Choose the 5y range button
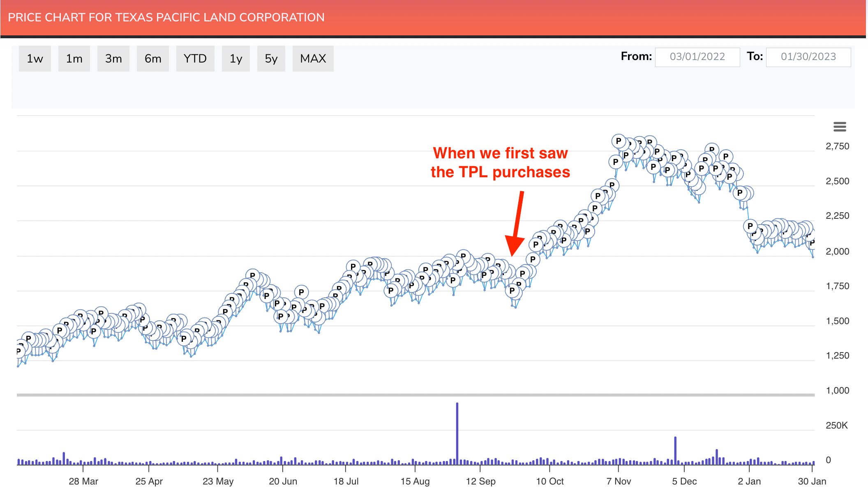 click(x=271, y=59)
